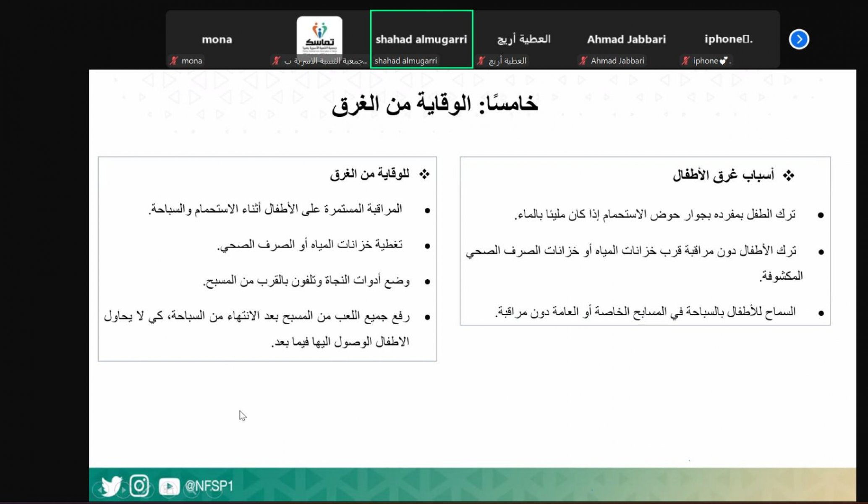Click the line ترك الطفل بمفرده بجوار حوض الاستحمام
Viewport: 868px width, 504px height.
(x=655, y=215)
